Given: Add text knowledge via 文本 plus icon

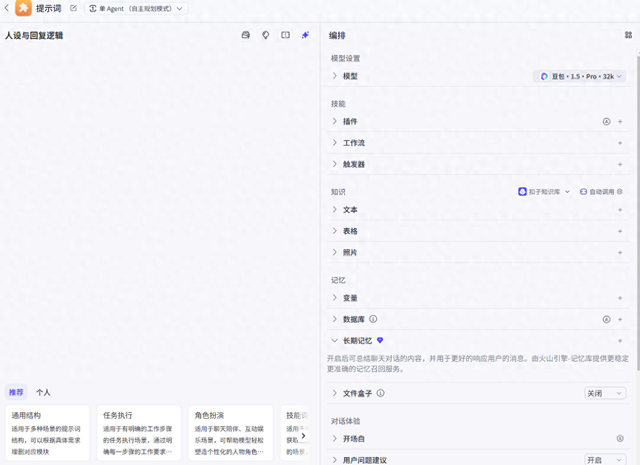Looking at the screenshot, I should pyautogui.click(x=620, y=210).
